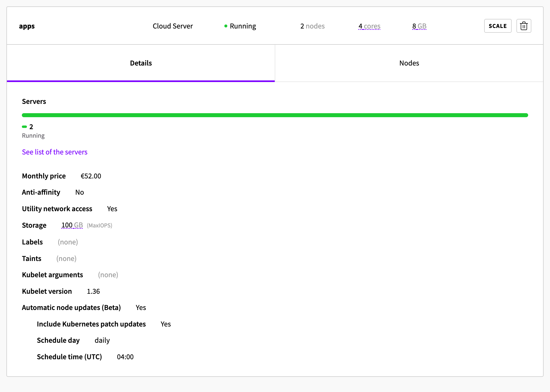
Task: Click the Monthly price label
Action: (x=44, y=176)
